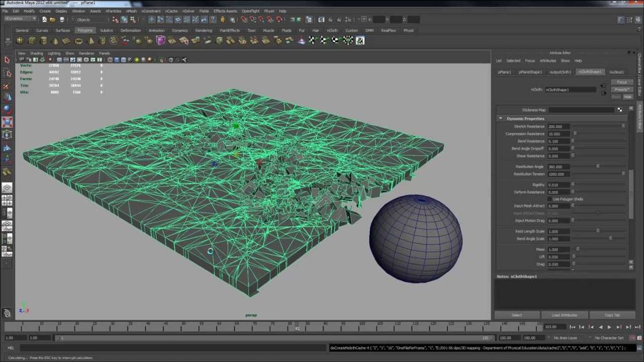Image resolution: width=644 pixels, height=362 pixels.
Task: Select the polygon sphere shelf icon
Action: point(19,40)
